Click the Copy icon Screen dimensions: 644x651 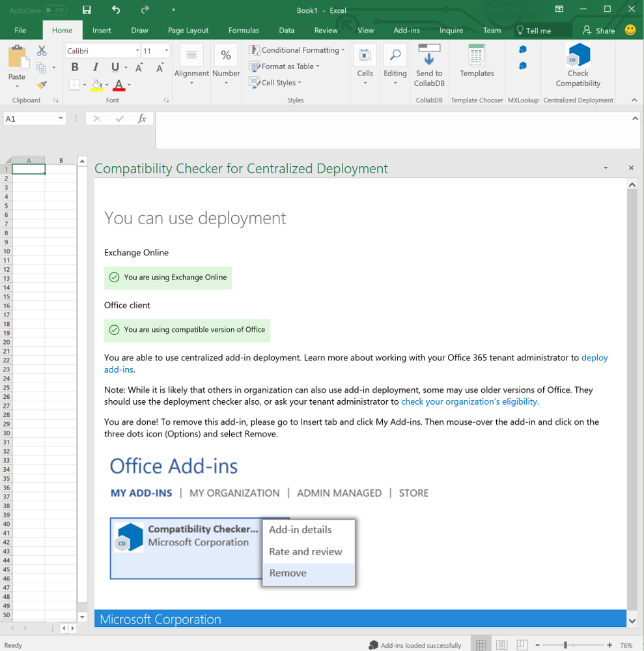point(40,67)
